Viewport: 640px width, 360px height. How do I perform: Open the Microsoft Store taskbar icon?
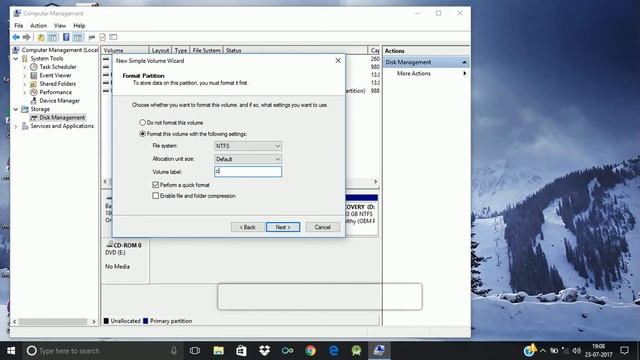point(242,351)
